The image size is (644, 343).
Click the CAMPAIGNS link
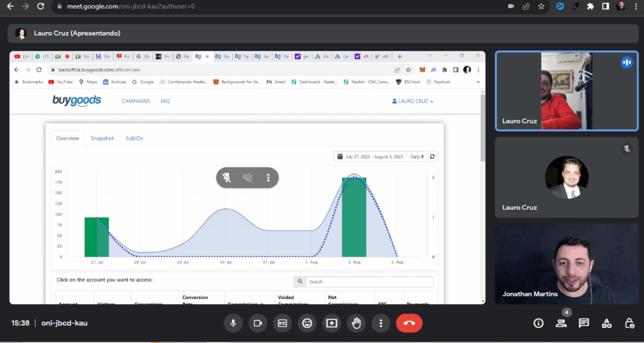[x=136, y=101]
